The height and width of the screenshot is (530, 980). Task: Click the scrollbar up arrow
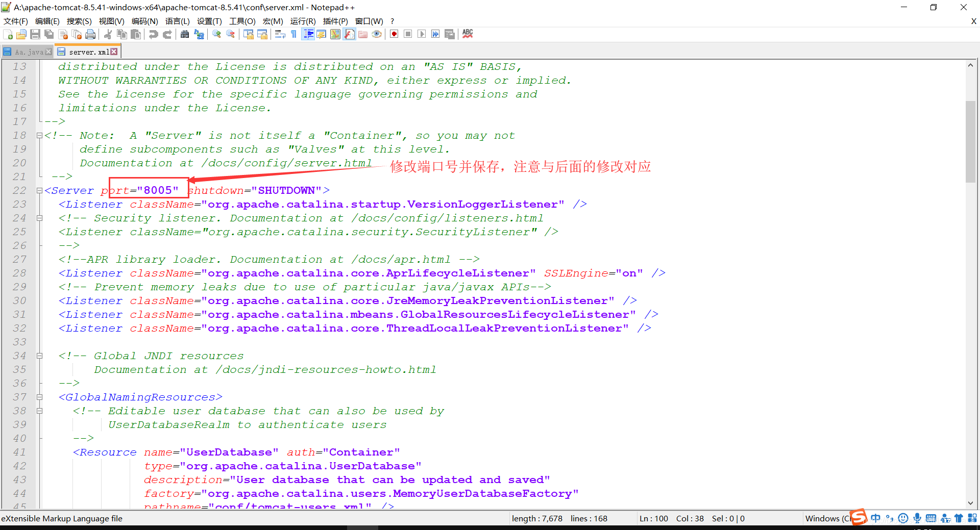[x=970, y=65]
